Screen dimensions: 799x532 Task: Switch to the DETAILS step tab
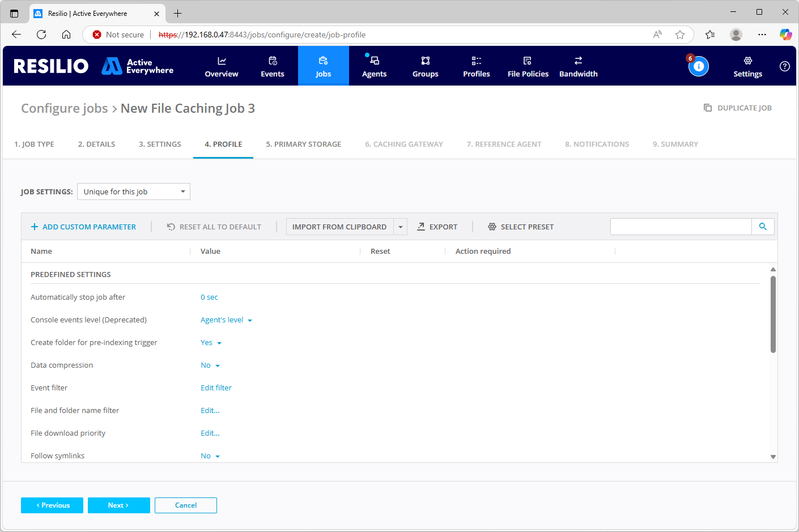(x=96, y=144)
